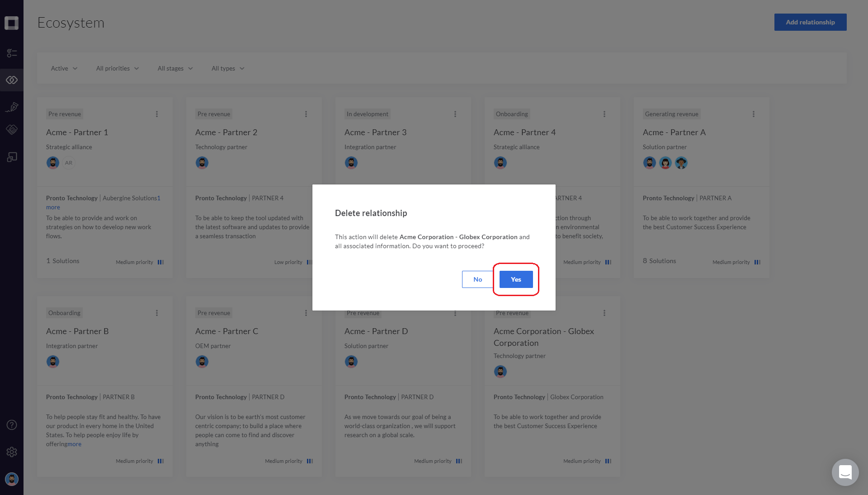Click the AR initials avatar on Partner 1
Viewport: 868px width, 495px height.
coord(69,163)
